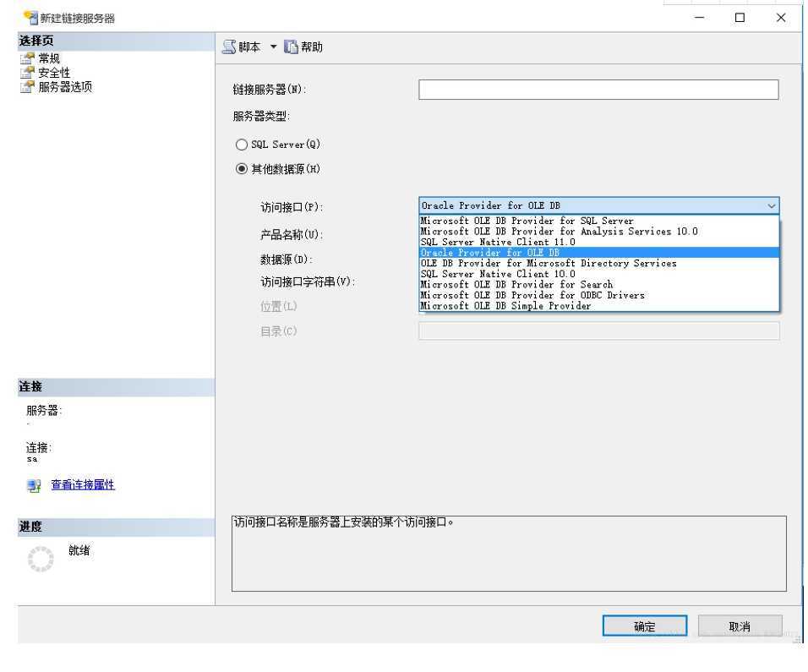Click the 帮助 help icon
The width and height of the screenshot is (808, 672).
click(x=291, y=46)
